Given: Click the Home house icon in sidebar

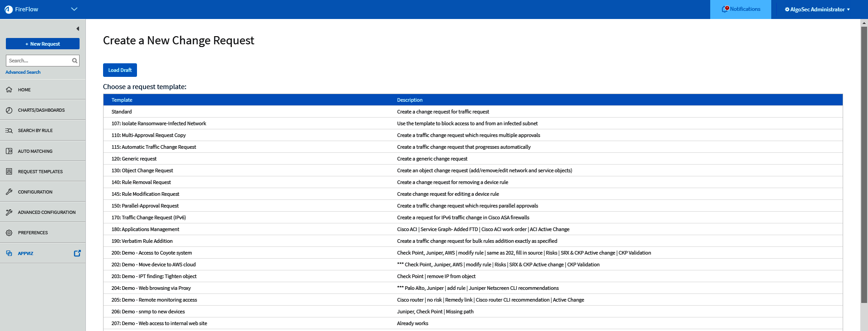Looking at the screenshot, I should pyautogui.click(x=9, y=90).
